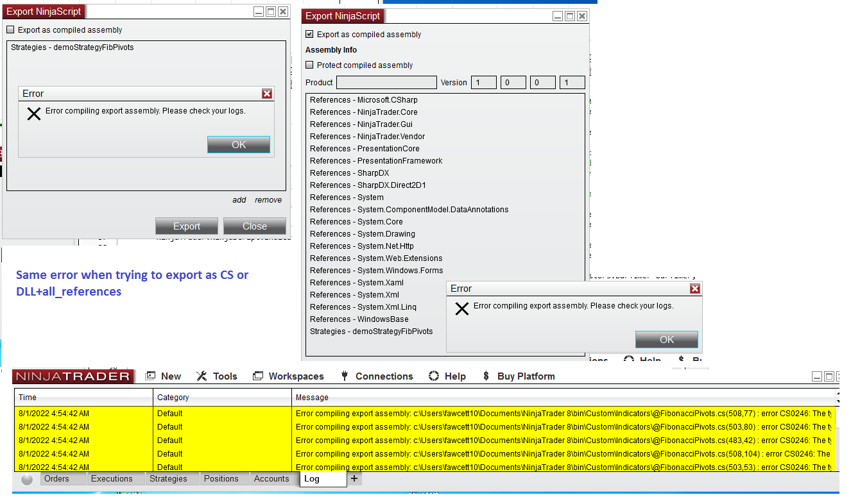Uncheck the ticked Export as compiled assembly checkbox
Image resolution: width=851 pixels, height=504 pixels.
pyautogui.click(x=309, y=35)
